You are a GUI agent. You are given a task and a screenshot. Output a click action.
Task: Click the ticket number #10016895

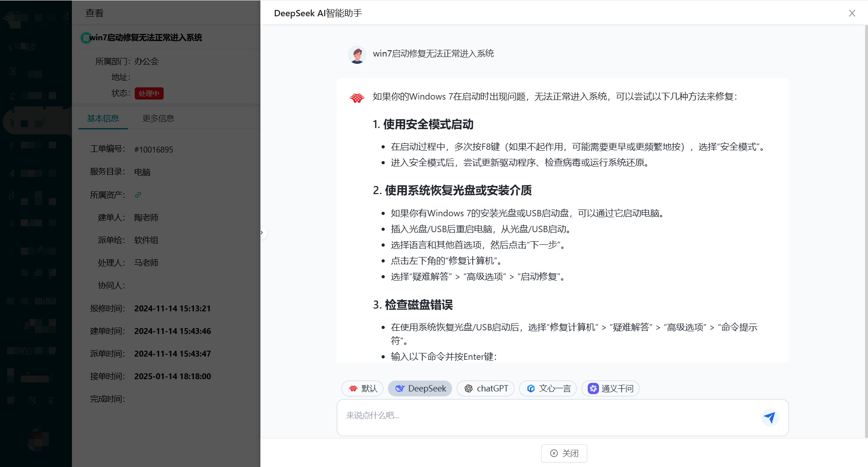tap(154, 150)
